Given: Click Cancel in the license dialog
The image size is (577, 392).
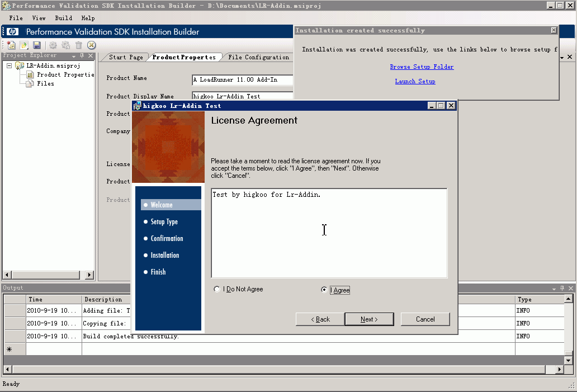Looking at the screenshot, I should (x=425, y=319).
